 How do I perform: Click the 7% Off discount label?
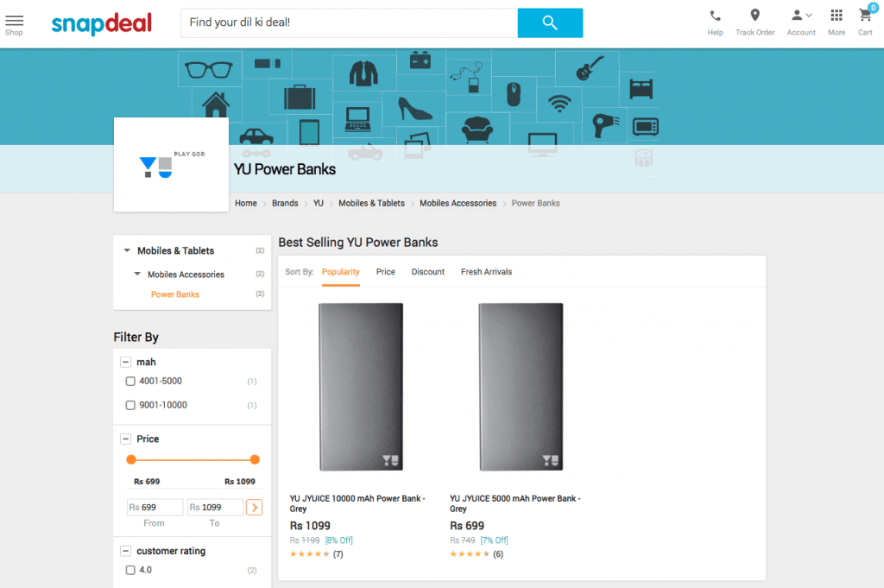coord(495,541)
